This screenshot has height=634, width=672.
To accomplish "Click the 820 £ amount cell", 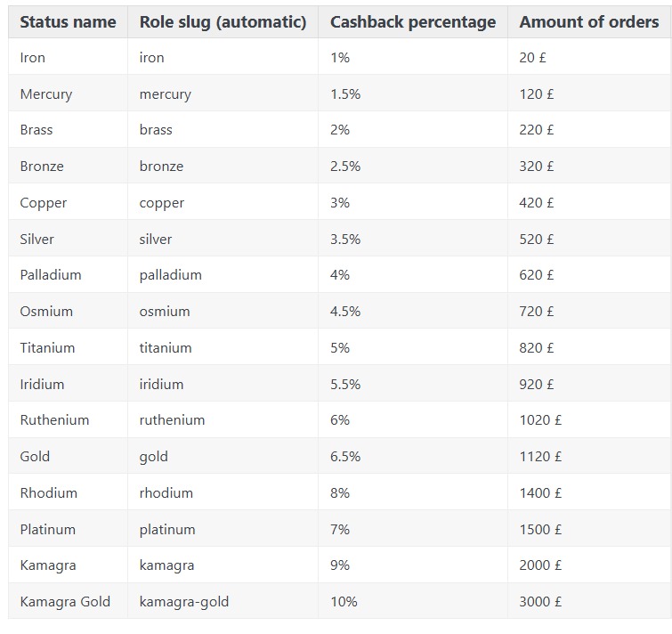I will point(537,348).
